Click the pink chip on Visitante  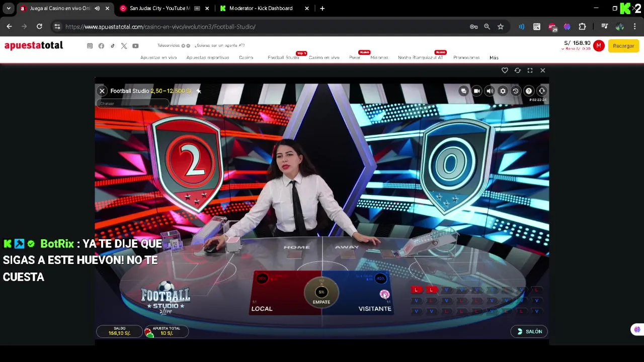384,294
